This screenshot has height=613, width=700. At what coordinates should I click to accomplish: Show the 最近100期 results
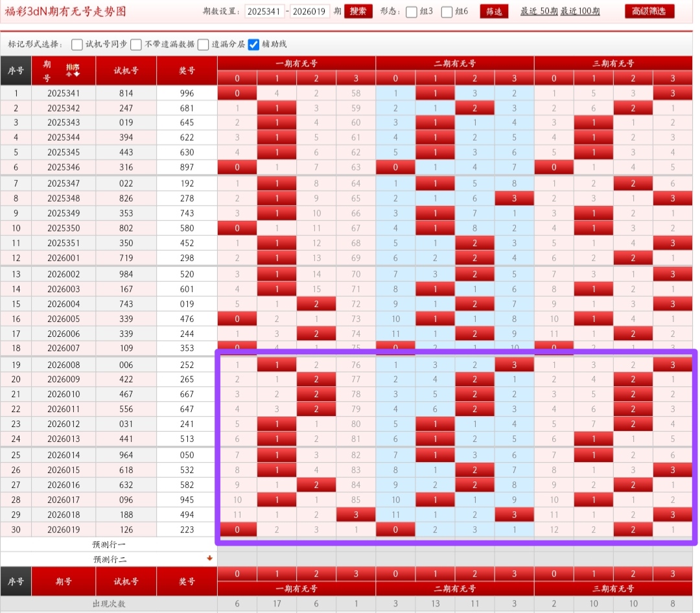pyautogui.click(x=580, y=11)
